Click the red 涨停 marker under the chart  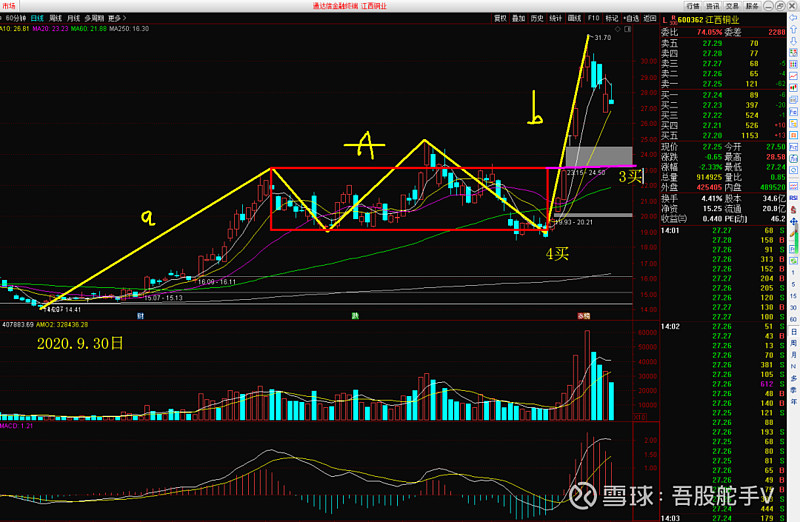point(584,316)
